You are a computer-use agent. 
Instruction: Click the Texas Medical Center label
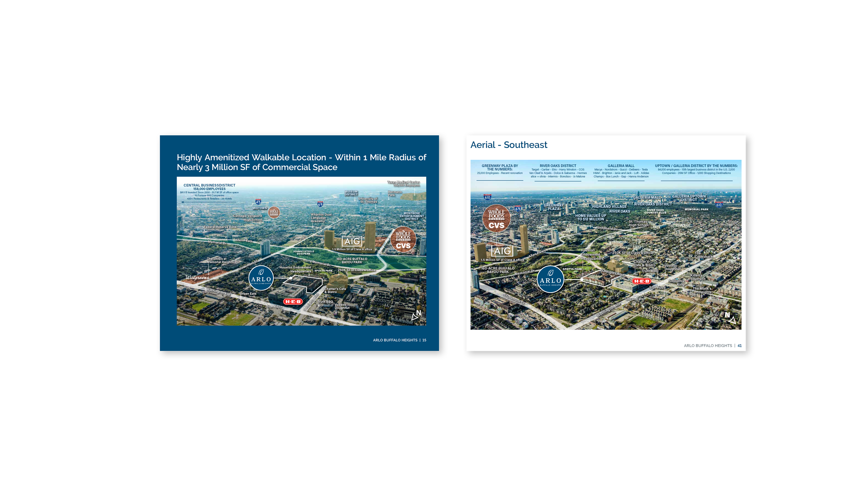[x=403, y=183]
